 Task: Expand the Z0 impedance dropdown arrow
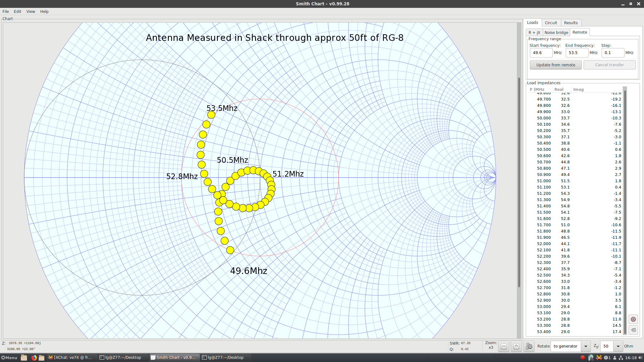(x=618, y=346)
